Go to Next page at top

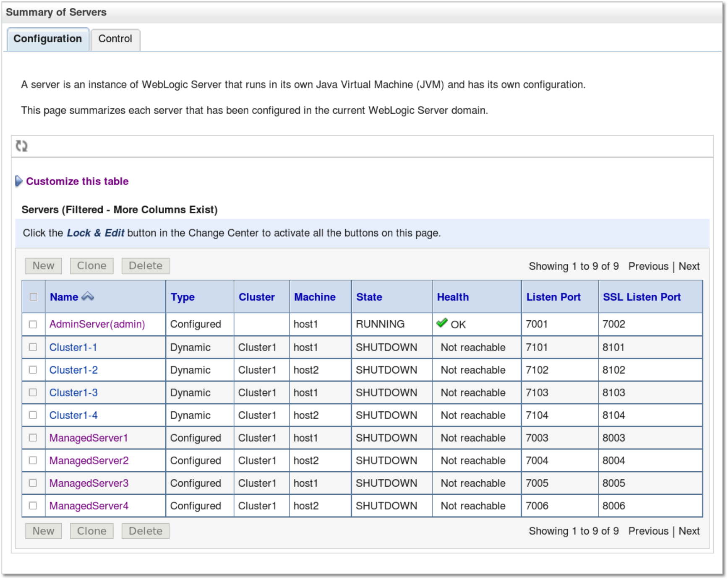coord(689,266)
